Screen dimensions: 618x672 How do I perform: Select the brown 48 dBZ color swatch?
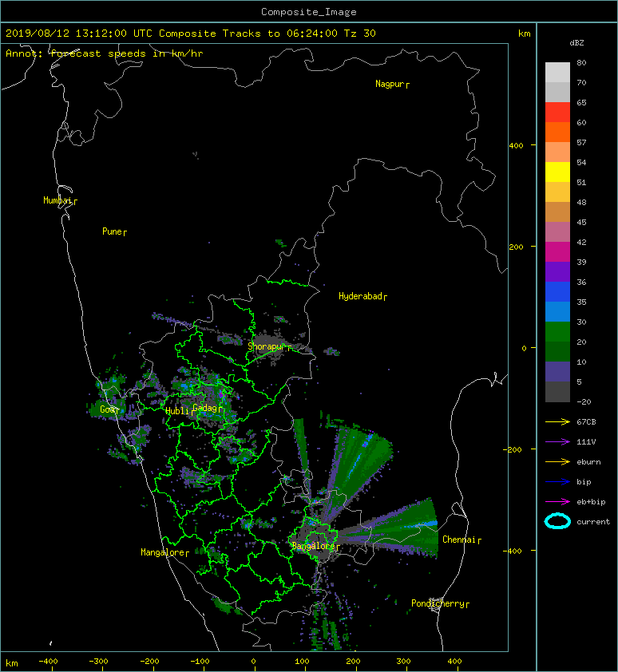[557, 211]
